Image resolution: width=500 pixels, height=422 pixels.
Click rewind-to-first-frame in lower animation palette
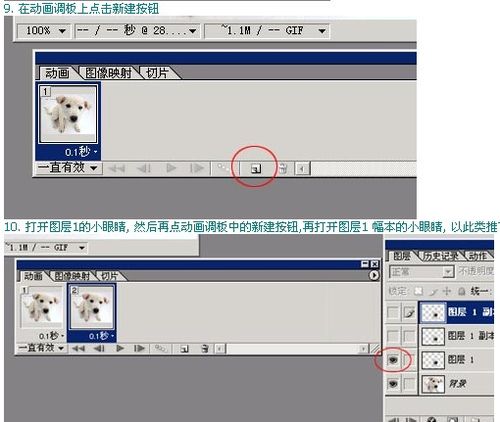(78, 348)
